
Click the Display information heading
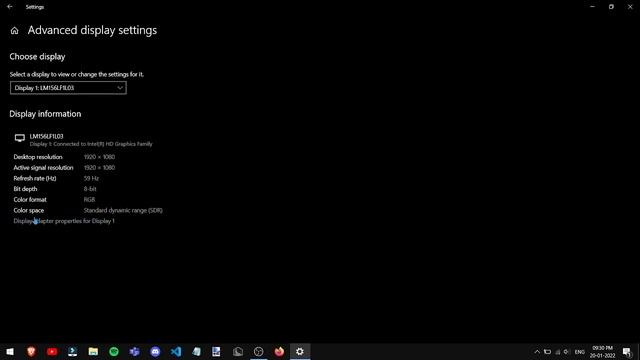pos(45,114)
